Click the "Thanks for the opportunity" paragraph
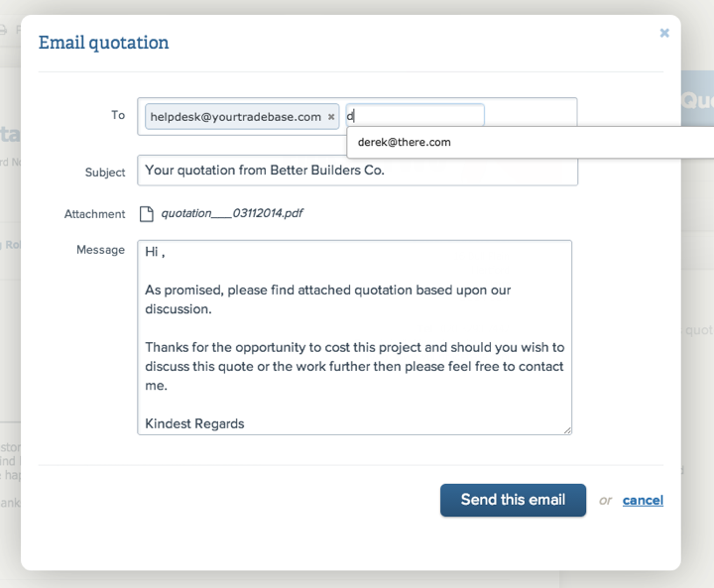This screenshot has height=588, width=714. coord(354,366)
